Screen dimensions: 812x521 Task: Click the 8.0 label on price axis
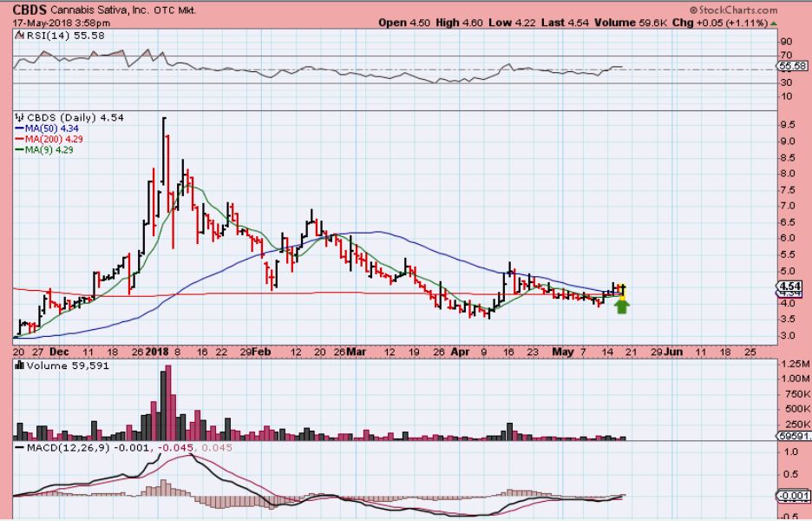point(789,173)
